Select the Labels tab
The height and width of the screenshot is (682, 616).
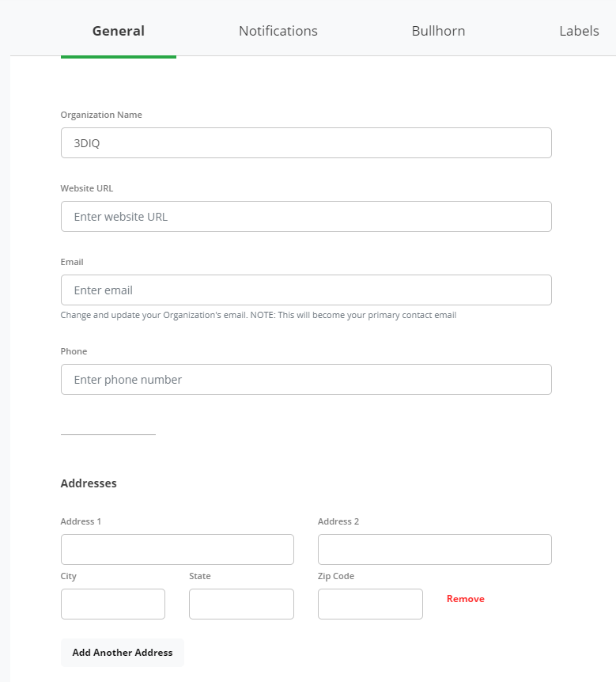(x=579, y=31)
